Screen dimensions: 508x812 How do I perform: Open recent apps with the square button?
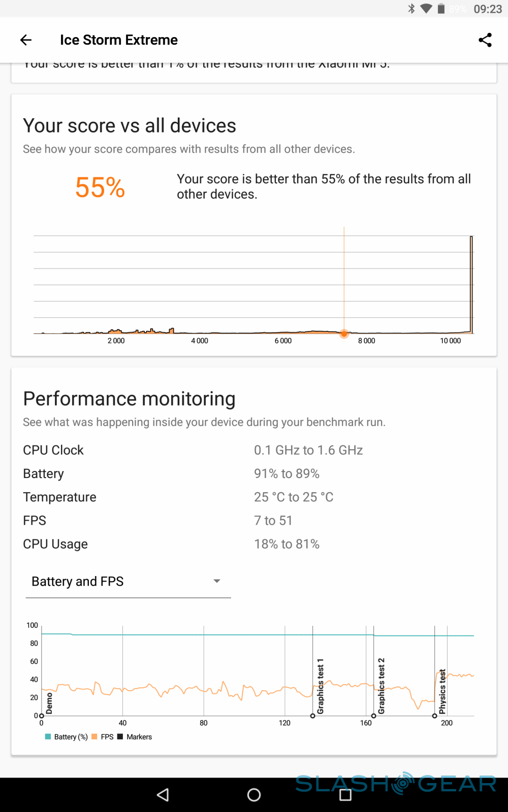tap(345, 795)
